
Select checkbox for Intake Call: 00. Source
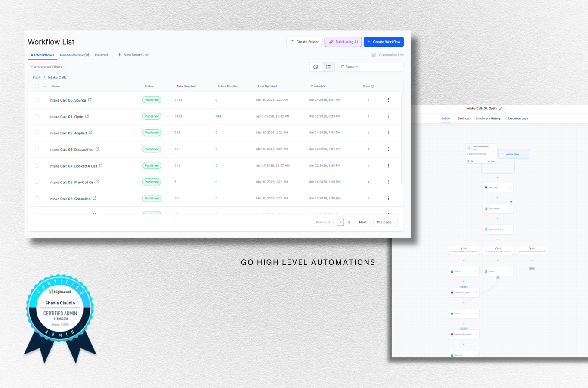coord(37,100)
